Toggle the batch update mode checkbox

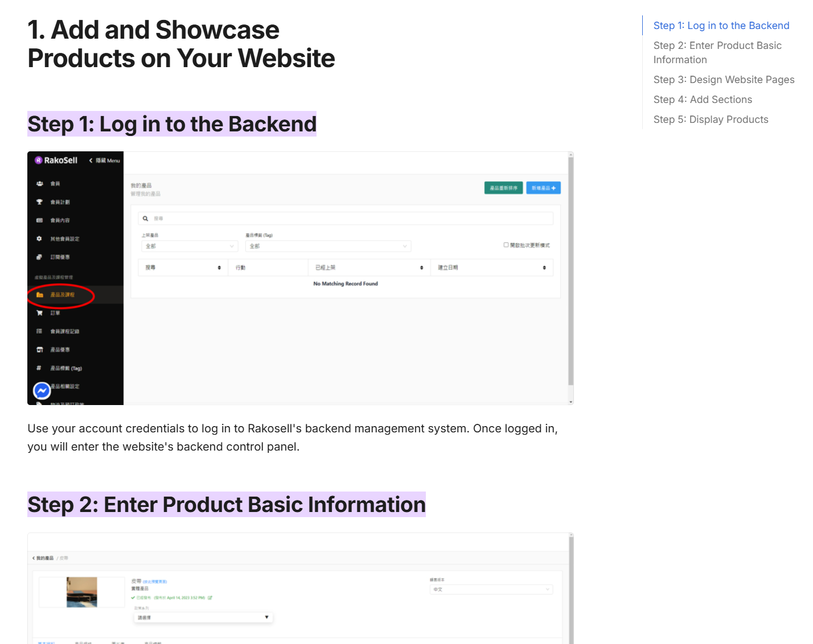tap(506, 245)
